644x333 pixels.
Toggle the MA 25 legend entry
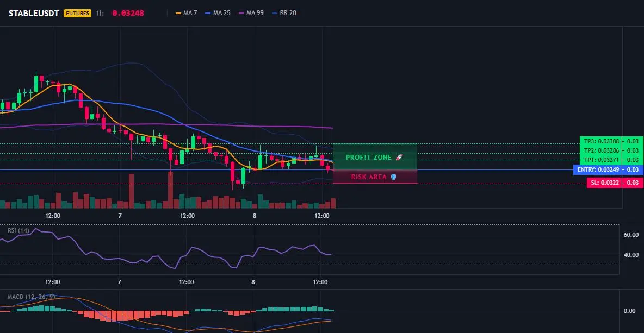pos(218,13)
